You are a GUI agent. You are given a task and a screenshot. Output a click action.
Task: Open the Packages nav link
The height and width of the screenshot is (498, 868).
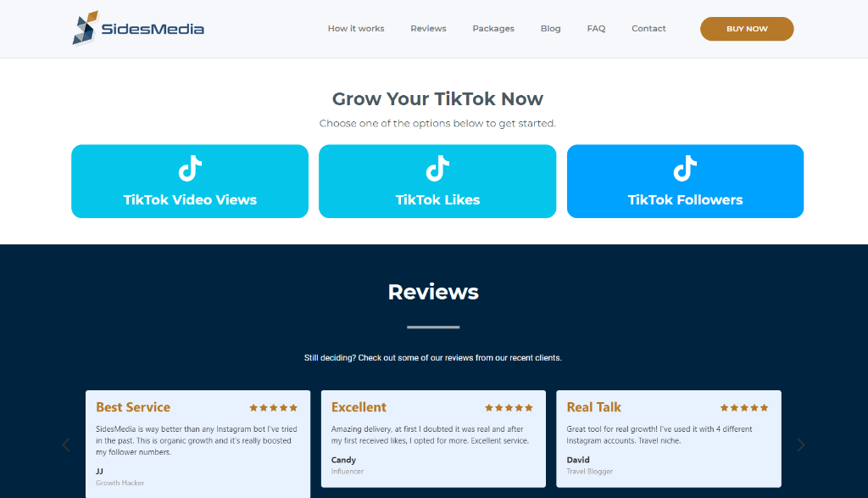click(x=493, y=29)
